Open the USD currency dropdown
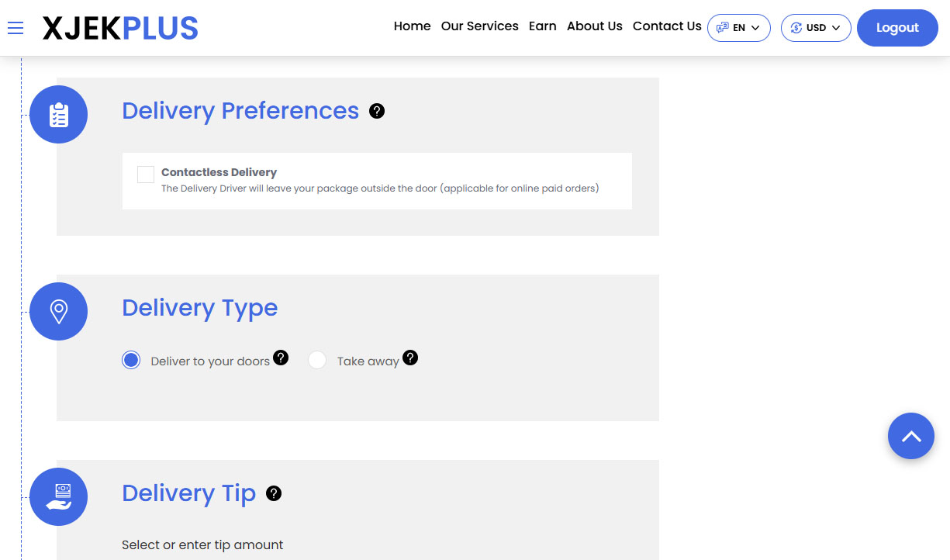This screenshot has height=560, width=950. [x=816, y=27]
